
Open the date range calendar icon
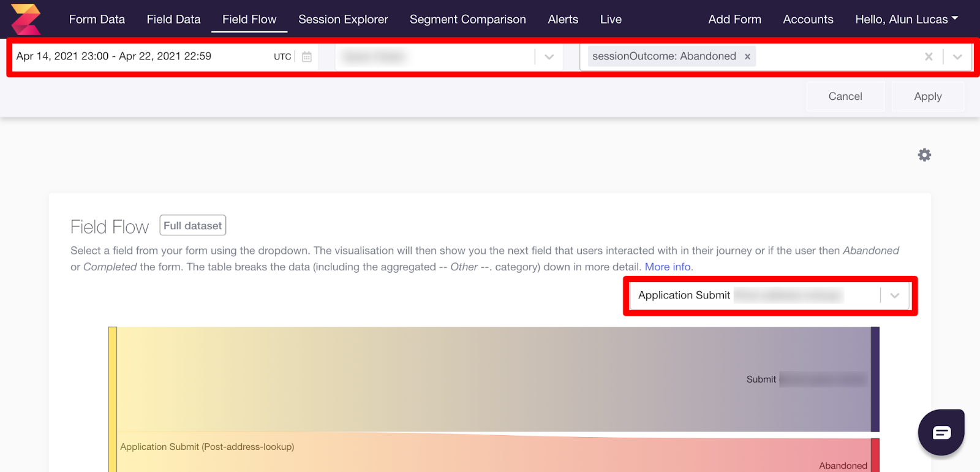pyautogui.click(x=307, y=56)
